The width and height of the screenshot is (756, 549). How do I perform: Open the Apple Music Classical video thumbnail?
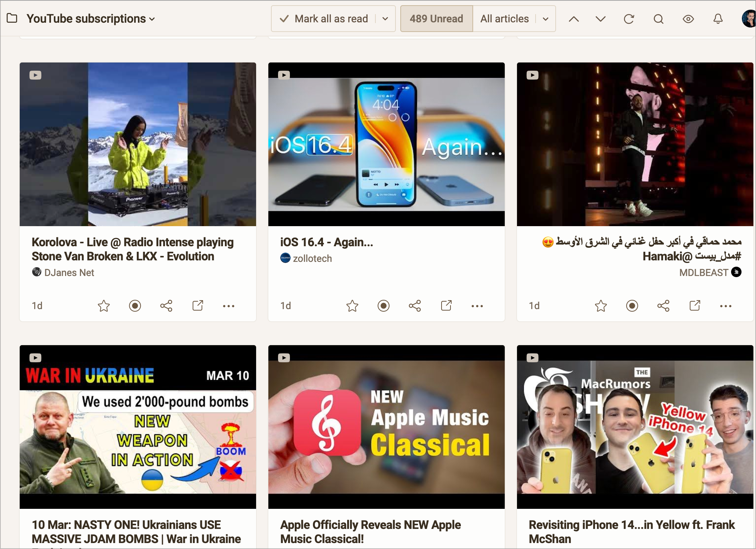pyautogui.click(x=386, y=427)
